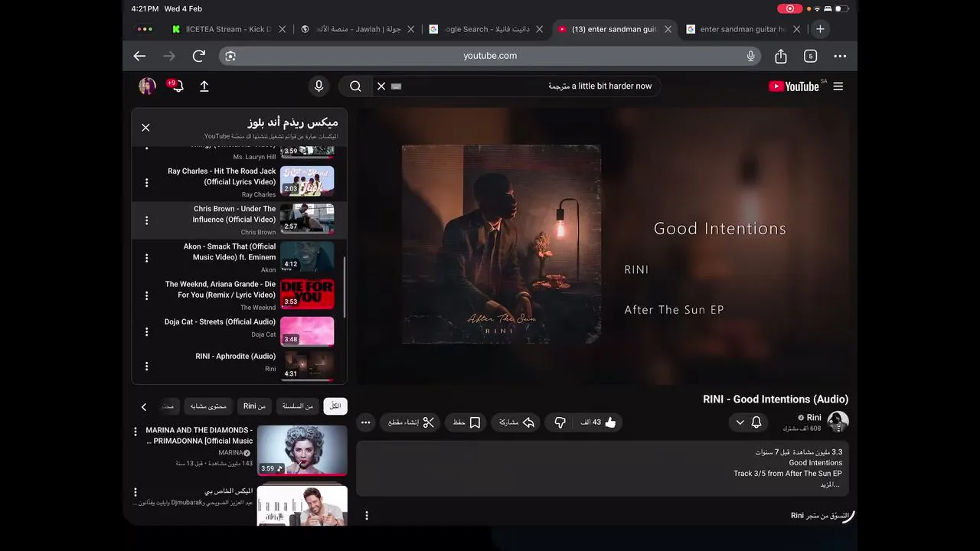Open the page settings icon in address bar
Viewport: 980px width, 551px height.
pyautogui.click(x=230, y=56)
